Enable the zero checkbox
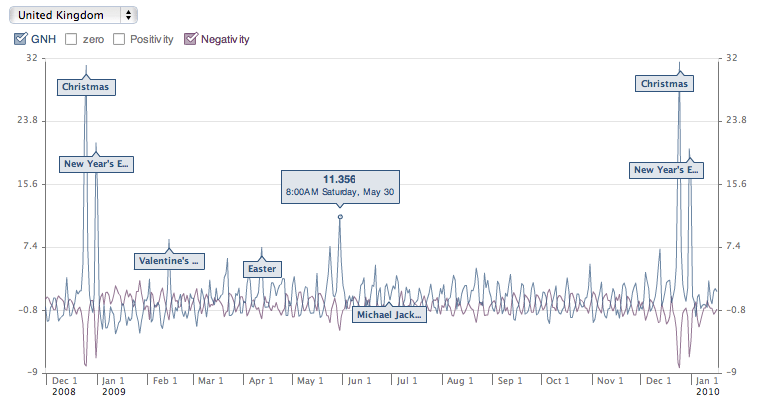 pos(71,39)
